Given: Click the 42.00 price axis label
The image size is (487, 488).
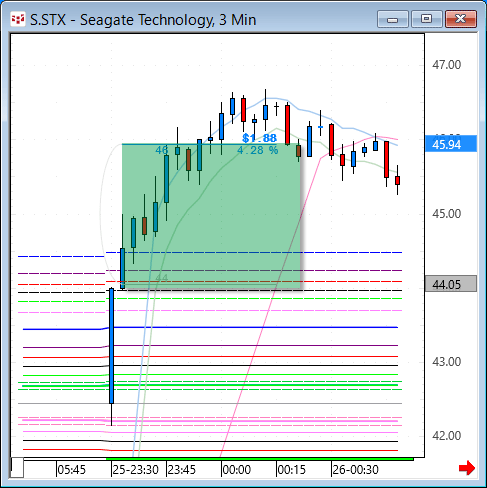Looking at the screenshot, I should 447,436.
